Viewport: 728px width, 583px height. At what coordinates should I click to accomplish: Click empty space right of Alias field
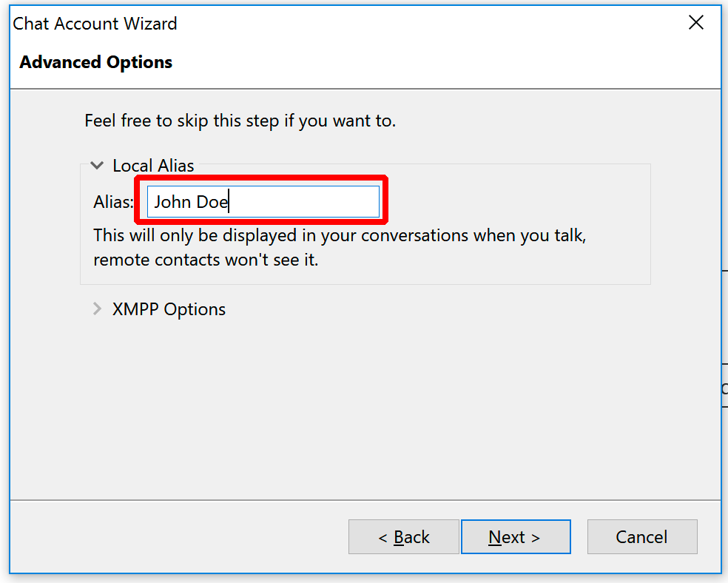pyautogui.click(x=516, y=201)
